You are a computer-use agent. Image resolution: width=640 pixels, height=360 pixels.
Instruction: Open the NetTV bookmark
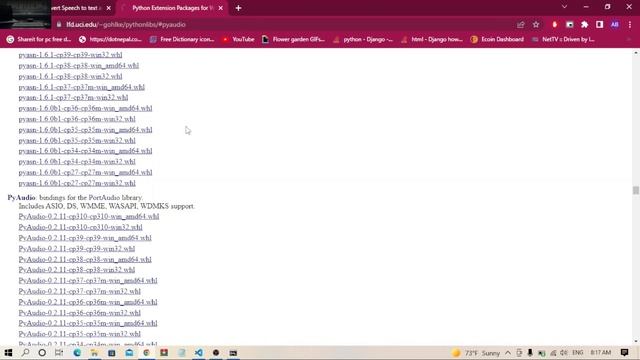tap(563, 40)
